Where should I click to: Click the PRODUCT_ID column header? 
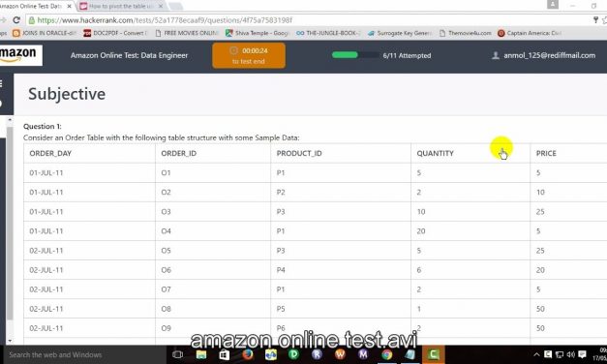pos(299,153)
